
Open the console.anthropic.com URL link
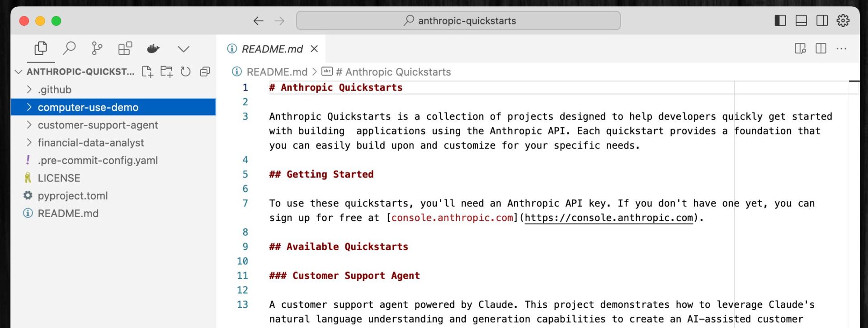609,218
